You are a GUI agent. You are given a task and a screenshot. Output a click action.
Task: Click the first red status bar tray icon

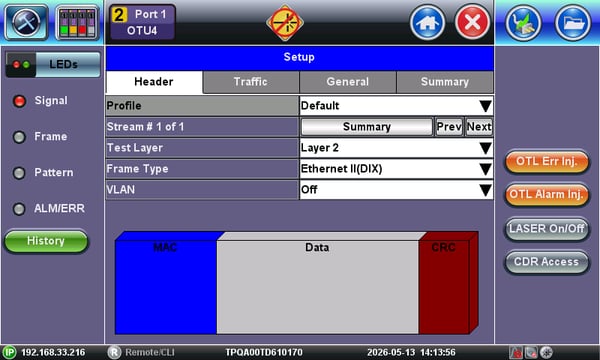pyautogui.click(x=515, y=352)
